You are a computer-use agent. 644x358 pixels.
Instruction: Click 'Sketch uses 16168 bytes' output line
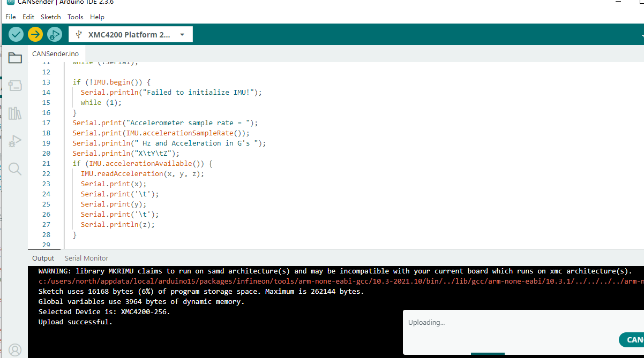[x=201, y=291]
